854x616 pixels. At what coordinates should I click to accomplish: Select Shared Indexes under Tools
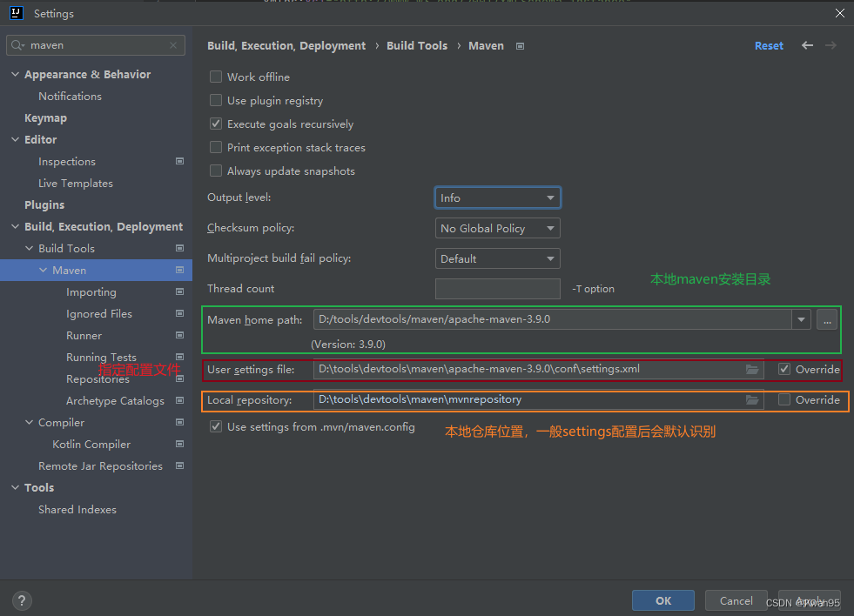77,510
